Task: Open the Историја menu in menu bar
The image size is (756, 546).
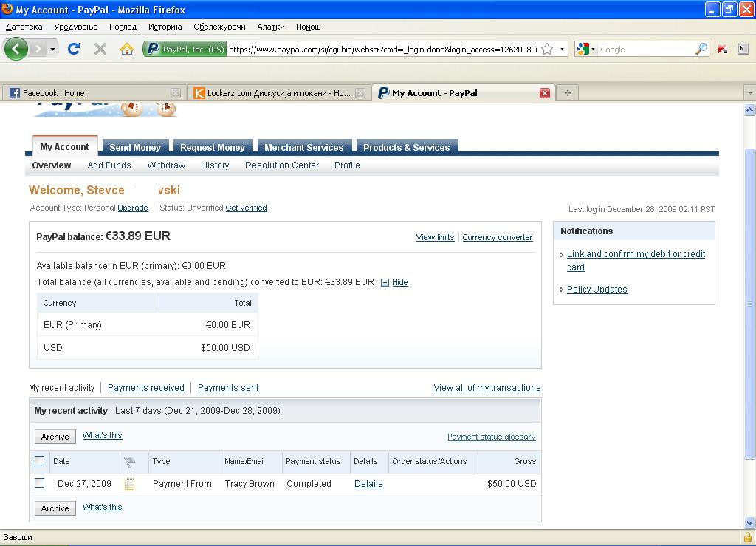Action: click(x=165, y=27)
